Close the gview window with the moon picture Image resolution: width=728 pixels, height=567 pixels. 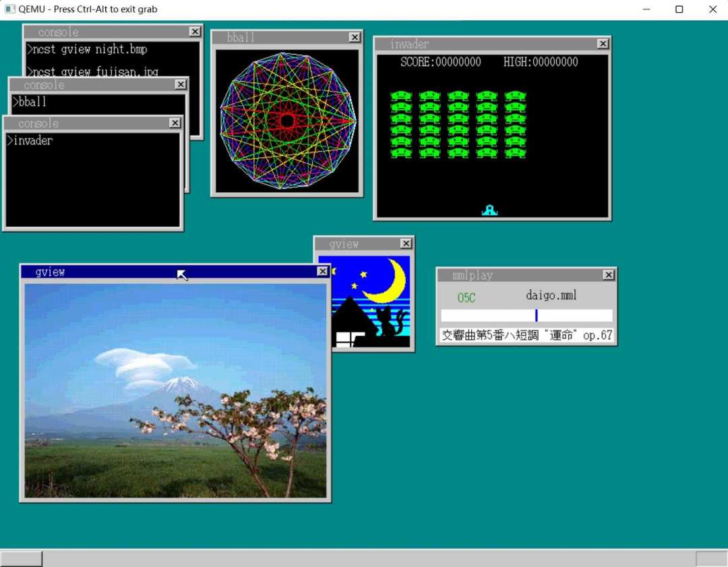click(x=406, y=243)
